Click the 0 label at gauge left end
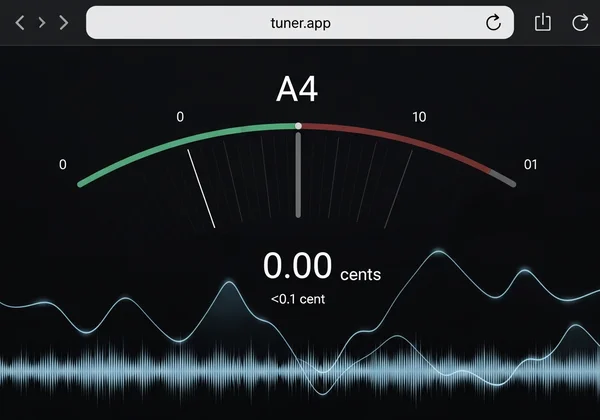 (63, 164)
